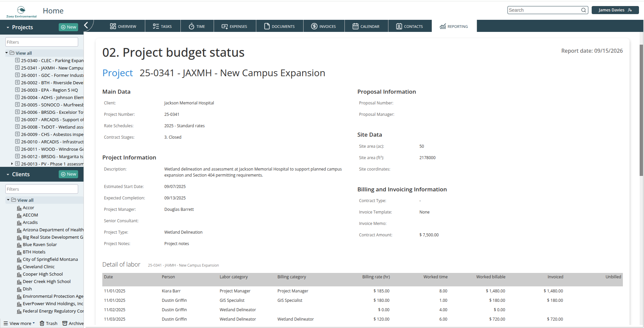The height and width of the screenshot is (328, 644).
Task: Click the top Search input box
Action: (x=544, y=10)
